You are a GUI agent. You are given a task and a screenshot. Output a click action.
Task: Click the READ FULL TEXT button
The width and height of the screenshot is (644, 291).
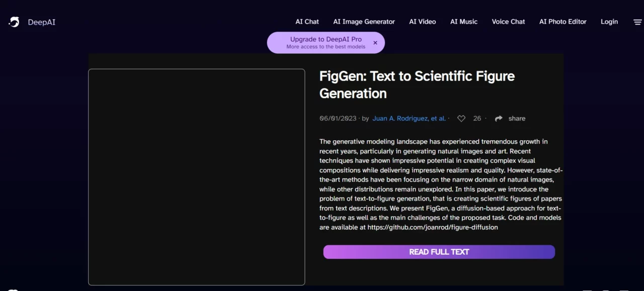pos(439,252)
